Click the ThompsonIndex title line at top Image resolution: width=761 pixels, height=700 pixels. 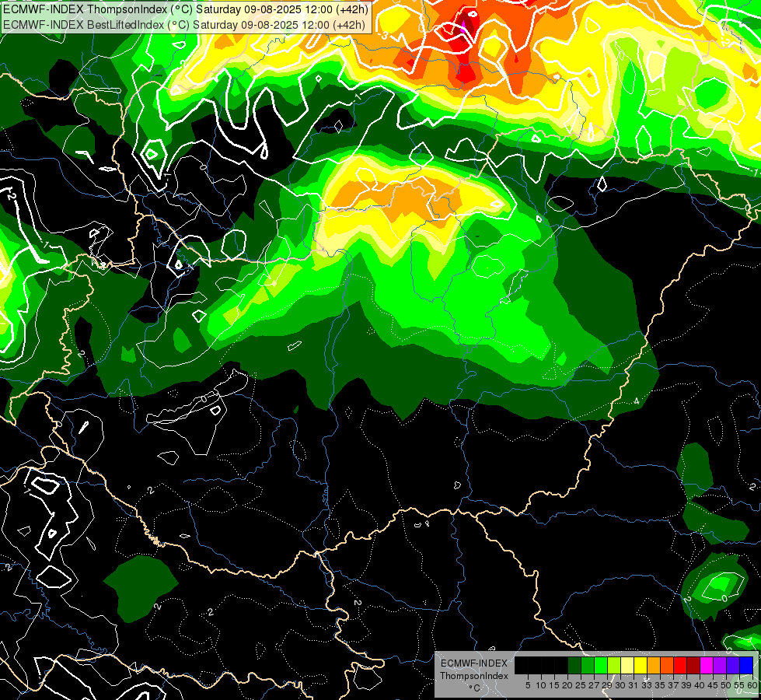click(186, 9)
